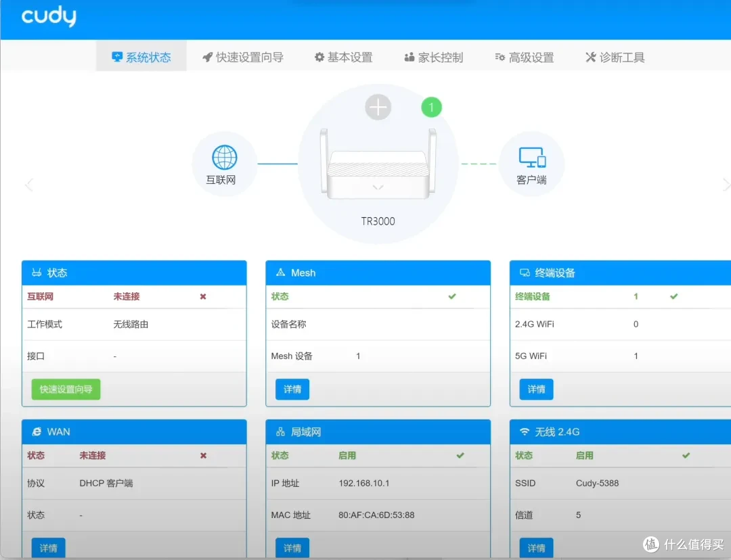Expand the chevron on the router image
This screenshot has width=731, height=560.
pos(378,187)
